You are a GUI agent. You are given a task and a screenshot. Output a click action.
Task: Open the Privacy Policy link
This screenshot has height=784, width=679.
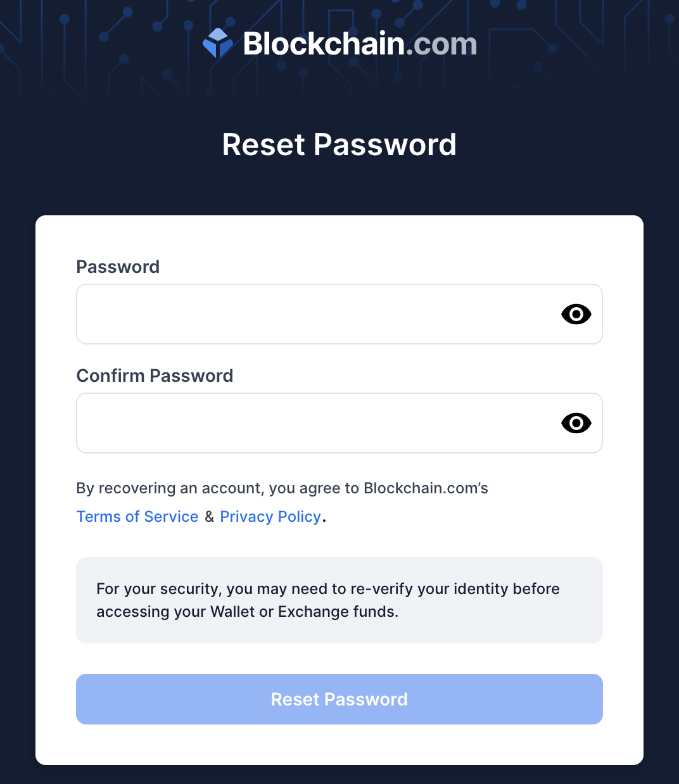(270, 517)
